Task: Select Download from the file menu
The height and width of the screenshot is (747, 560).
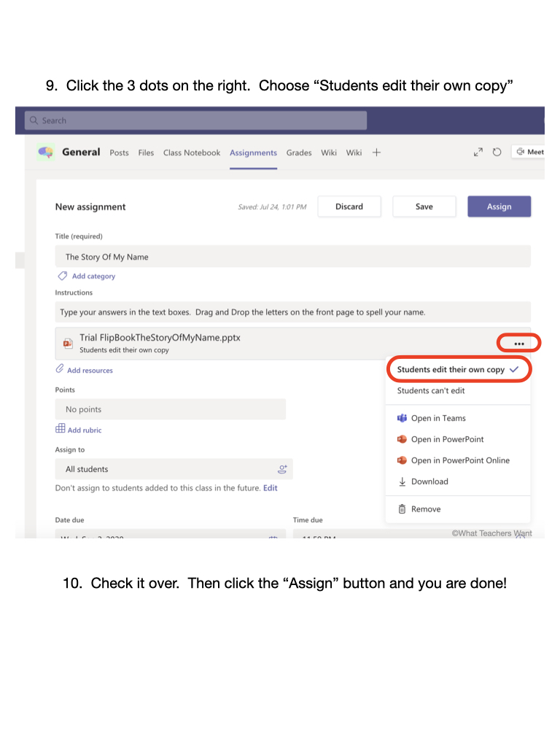Action: pyautogui.click(x=429, y=481)
